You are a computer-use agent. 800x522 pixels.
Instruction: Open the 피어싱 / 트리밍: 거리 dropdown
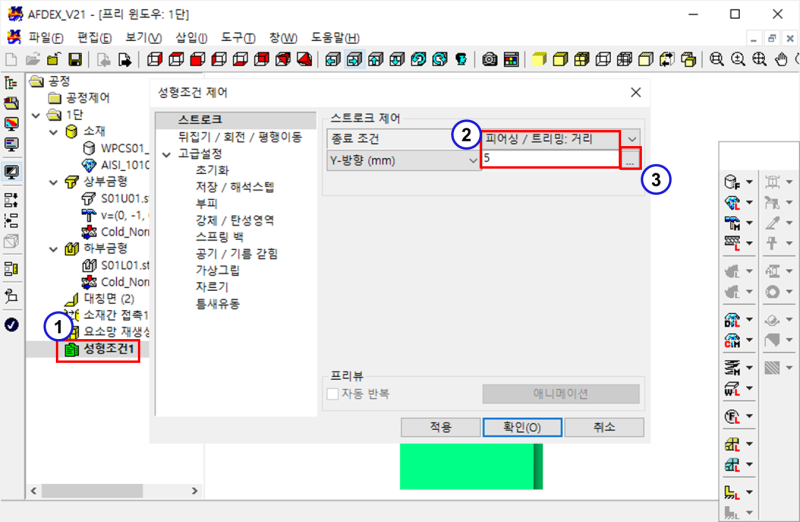coord(631,138)
